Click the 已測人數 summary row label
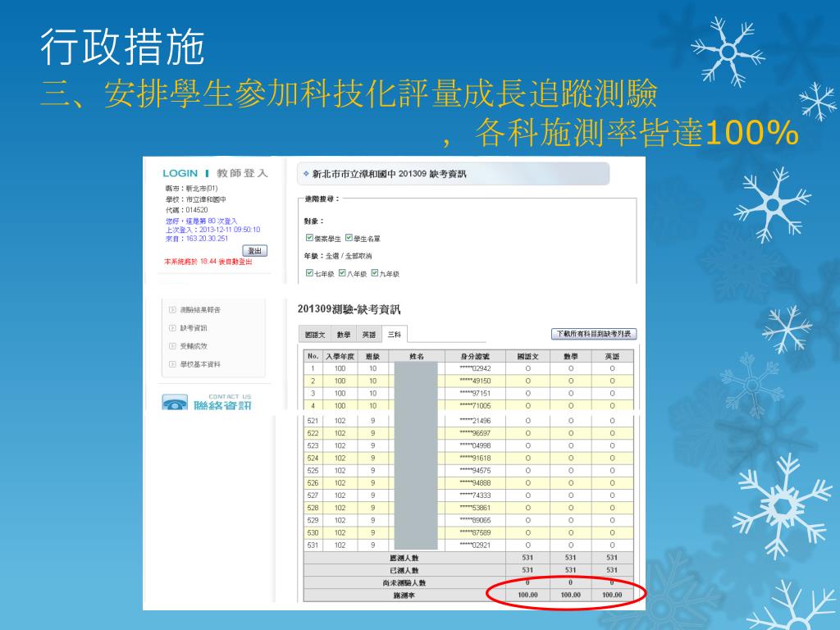The width and height of the screenshot is (840, 630). point(404,571)
